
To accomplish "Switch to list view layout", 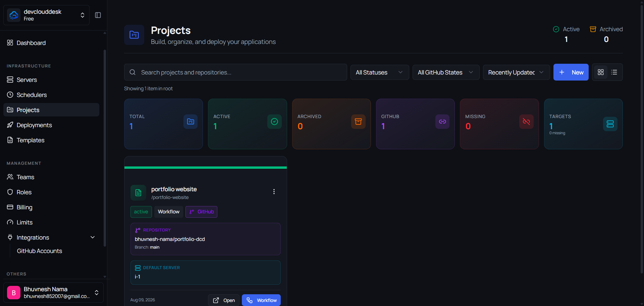I will (x=614, y=72).
